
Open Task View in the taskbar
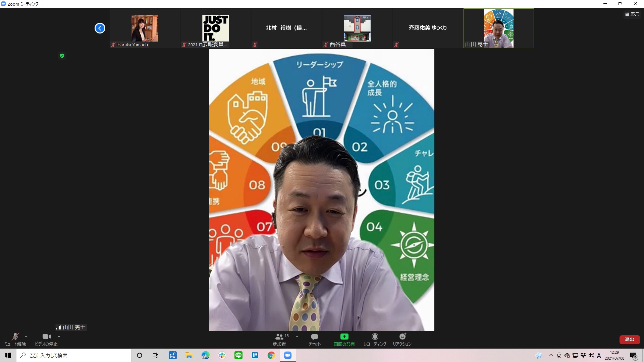point(156,355)
